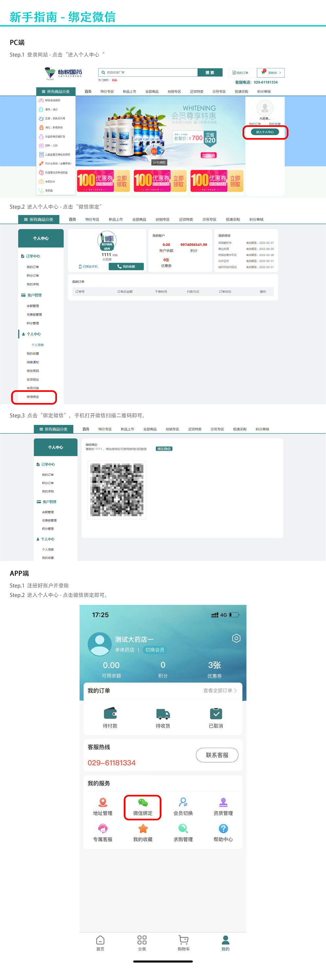The height and width of the screenshot is (980, 326).
Task: Click 立即抢购 on the WHITENING banner
Action: pyautogui.click(x=208, y=155)
